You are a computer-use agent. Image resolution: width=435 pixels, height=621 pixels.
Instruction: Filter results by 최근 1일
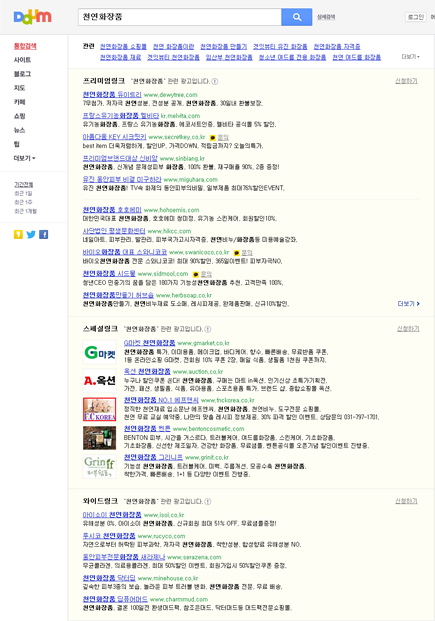tap(23, 194)
